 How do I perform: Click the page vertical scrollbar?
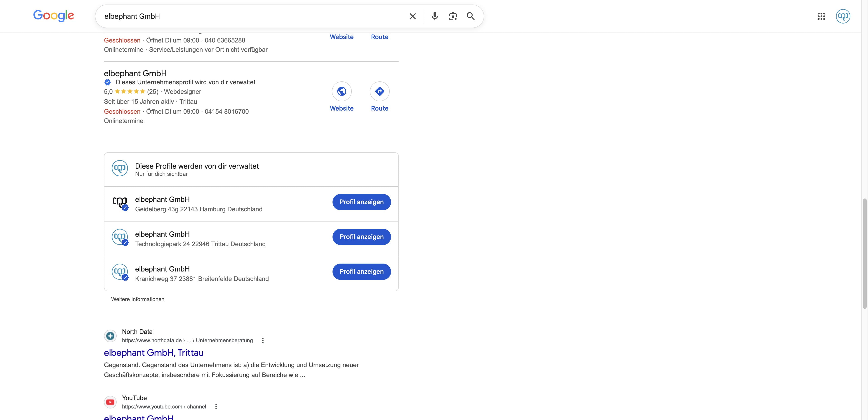click(x=865, y=253)
